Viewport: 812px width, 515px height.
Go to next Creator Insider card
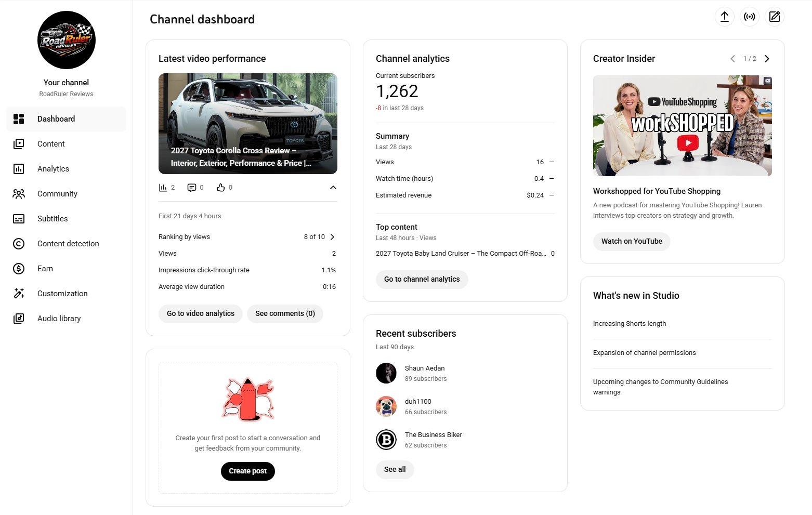click(767, 59)
